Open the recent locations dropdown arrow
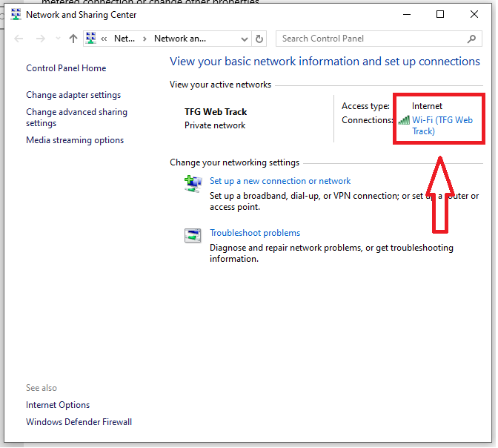The width and height of the screenshot is (498, 448). tap(56, 39)
